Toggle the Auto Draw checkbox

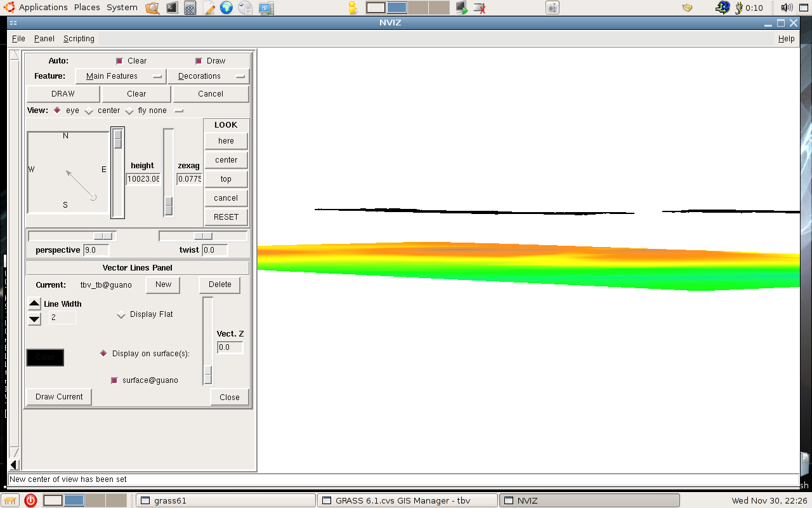198,61
